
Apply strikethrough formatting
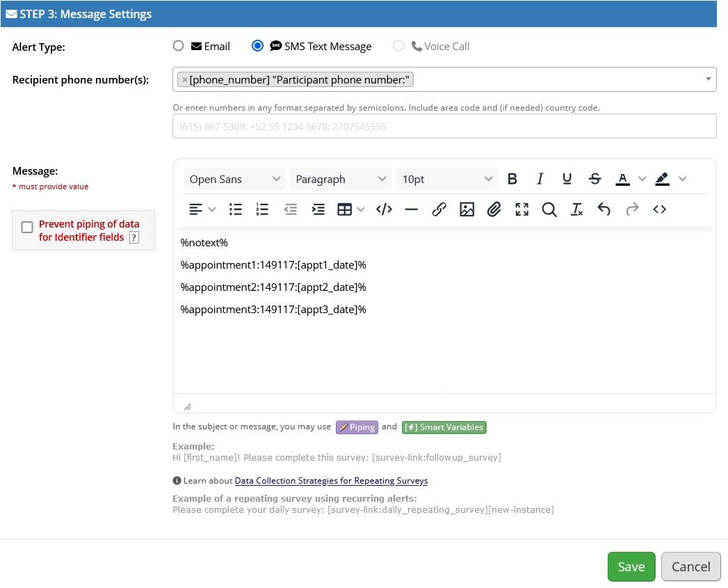point(594,179)
